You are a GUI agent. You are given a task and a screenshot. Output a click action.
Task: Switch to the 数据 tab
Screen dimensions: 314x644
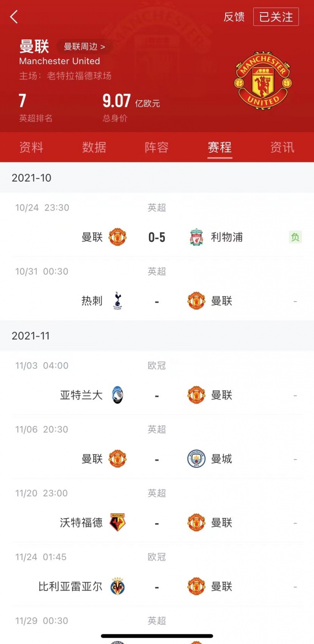(94, 148)
